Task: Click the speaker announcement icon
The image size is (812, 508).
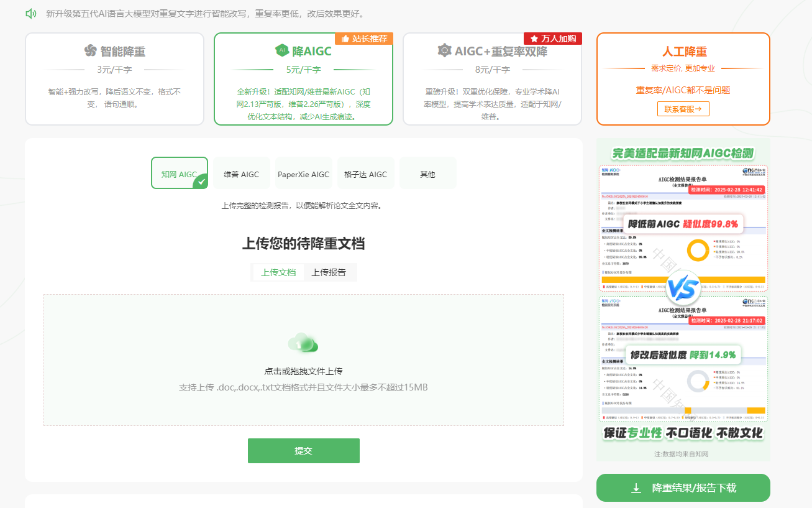Action: coord(31,13)
